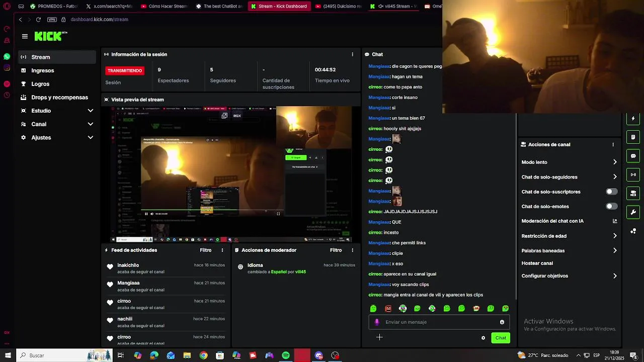Select the red angry emote in chat bar
Viewport: 644px width, 362px height.
pos(388,308)
